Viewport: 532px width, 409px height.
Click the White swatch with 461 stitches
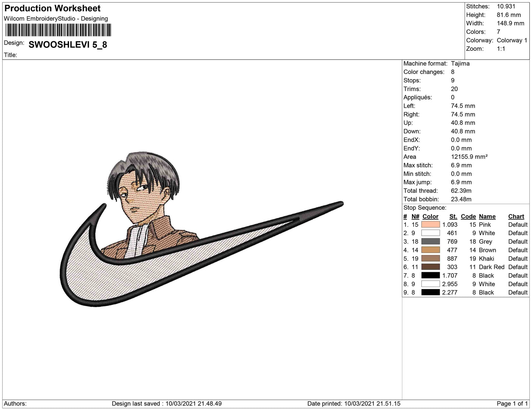[x=430, y=233]
